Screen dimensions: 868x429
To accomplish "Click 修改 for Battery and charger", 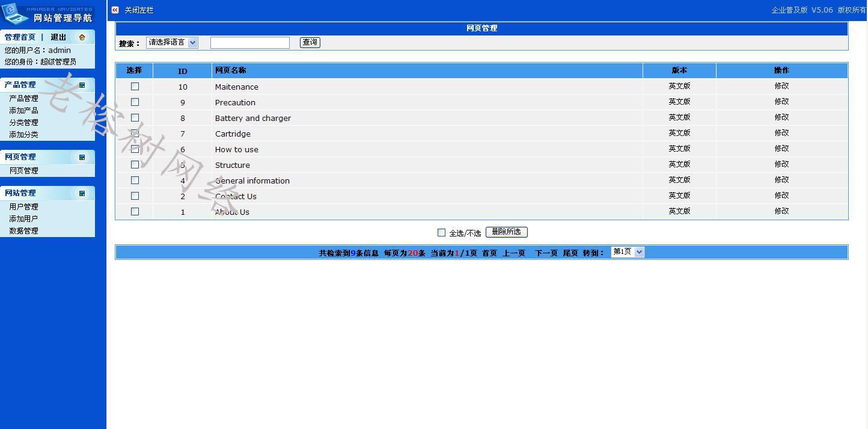I will click(x=781, y=117).
